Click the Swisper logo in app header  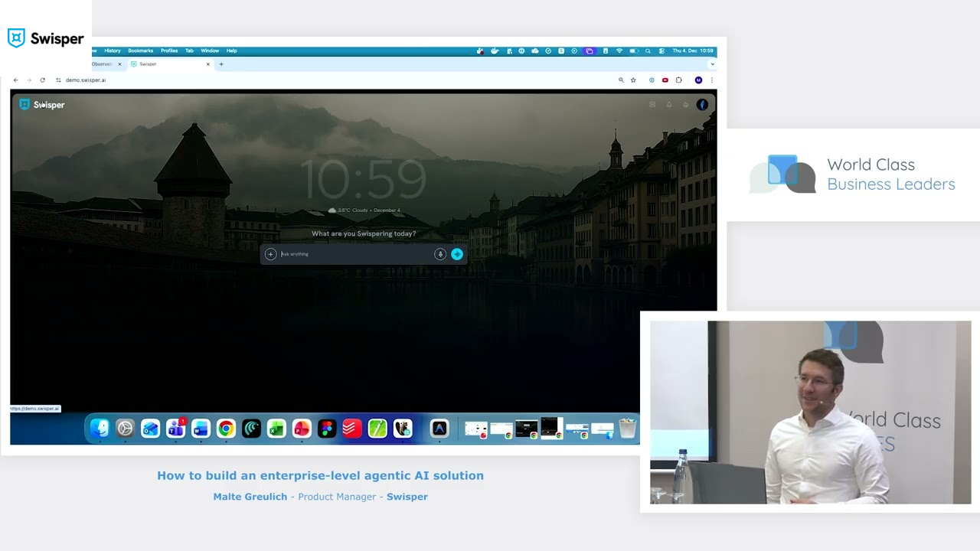[x=42, y=105]
